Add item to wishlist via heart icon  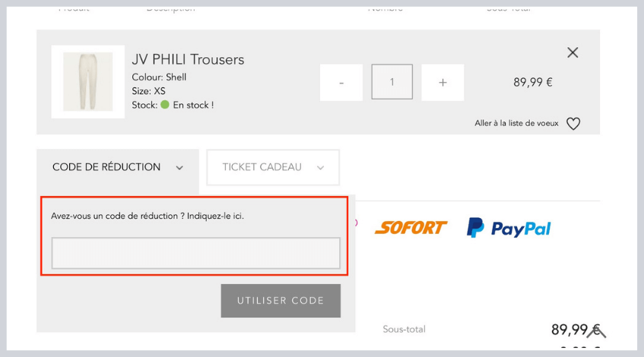point(573,124)
